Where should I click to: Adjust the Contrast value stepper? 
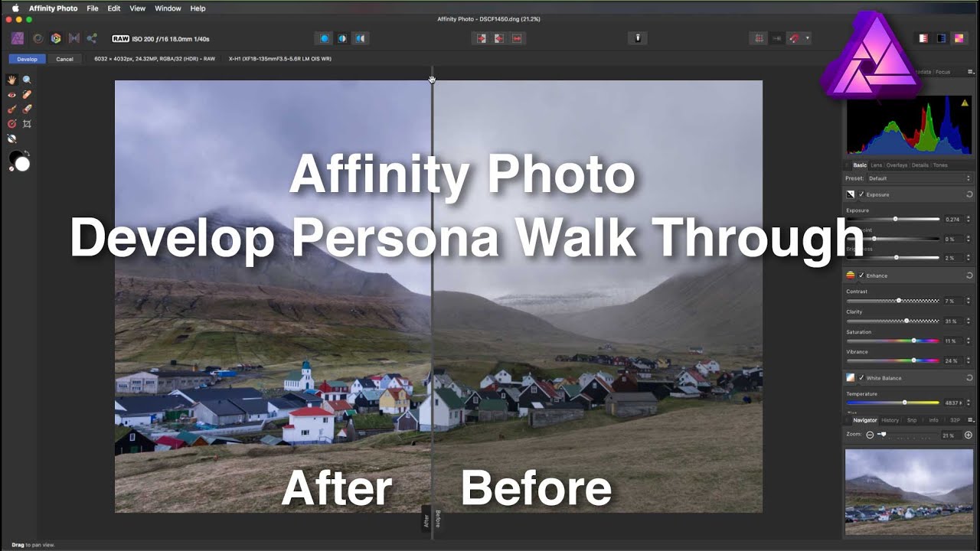pyautogui.click(x=969, y=301)
